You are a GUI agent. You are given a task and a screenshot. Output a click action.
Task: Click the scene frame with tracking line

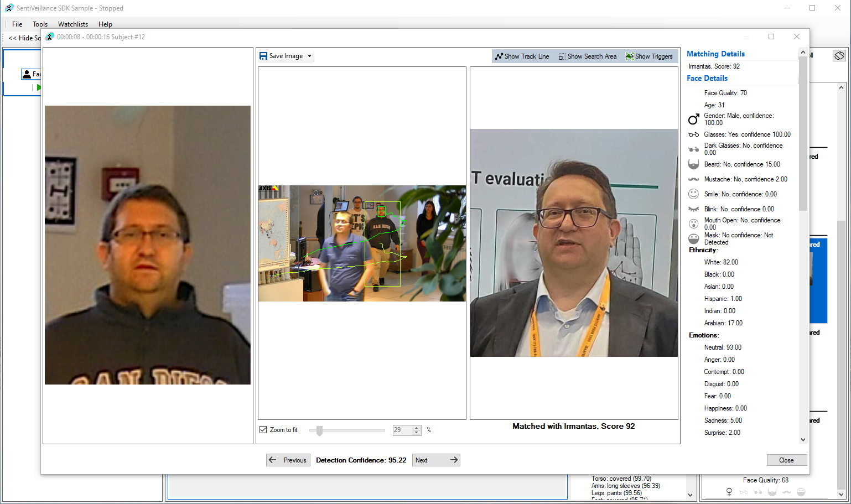[362, 243]
